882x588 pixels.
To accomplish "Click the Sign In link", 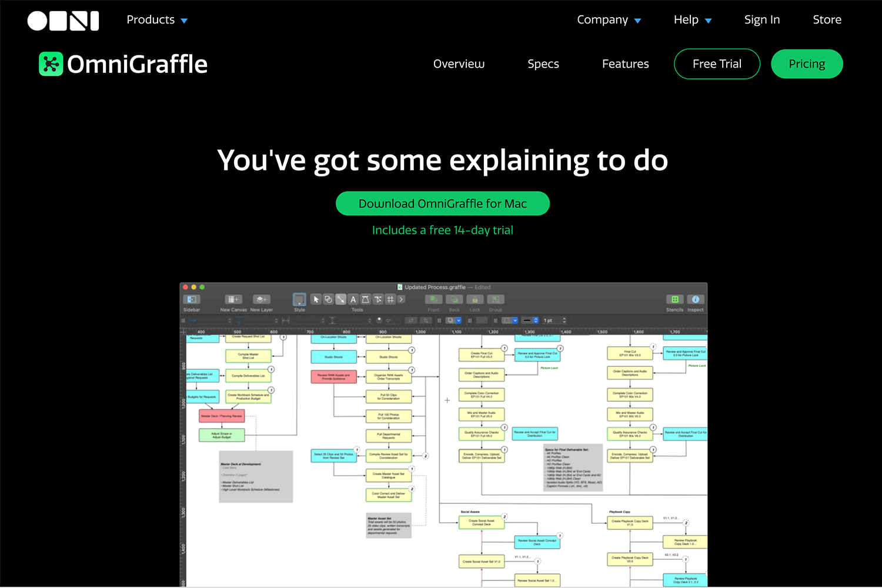I will 762,19.
